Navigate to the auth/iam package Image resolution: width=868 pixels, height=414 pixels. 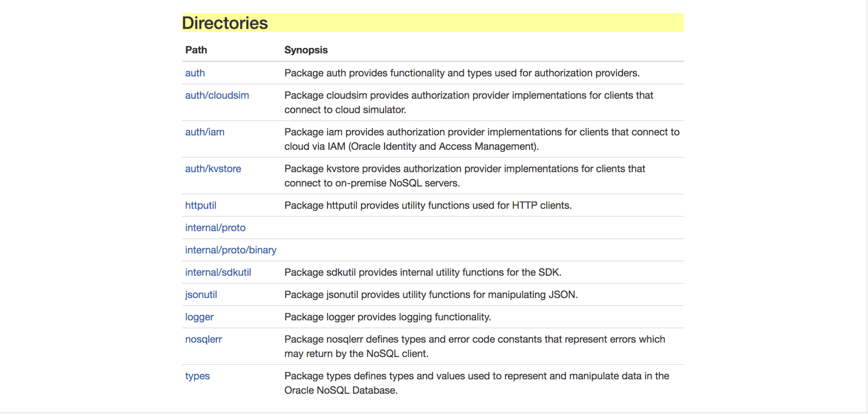(x=204, y=132)
